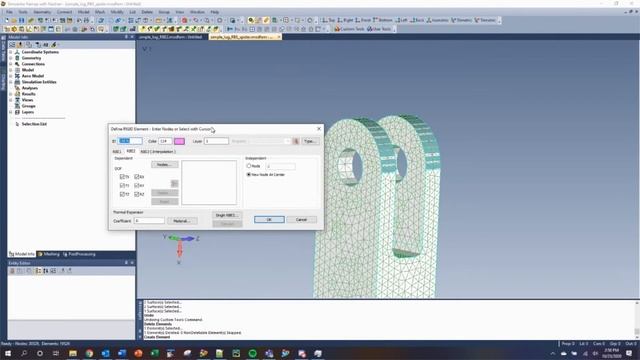Click the Right view toolbar button
Viewport: 640px width, 360px height.
coord(345,20)
